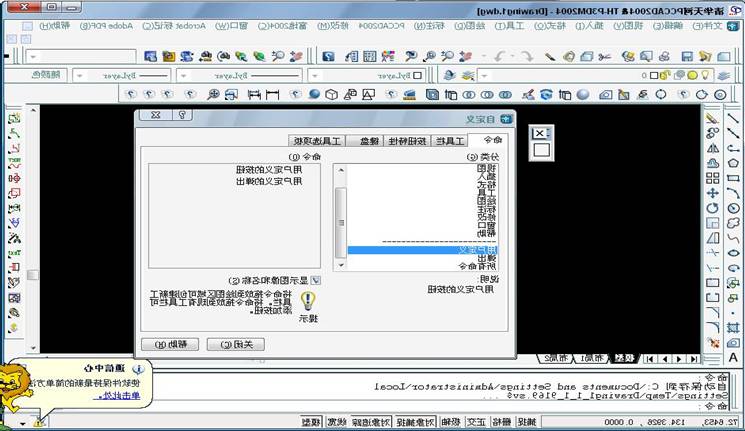Screen dimensions: 745x431
Task: Click the lightbulb layer icon in layer toolbar
Action: pyautogui.click(x=706, y=75)
